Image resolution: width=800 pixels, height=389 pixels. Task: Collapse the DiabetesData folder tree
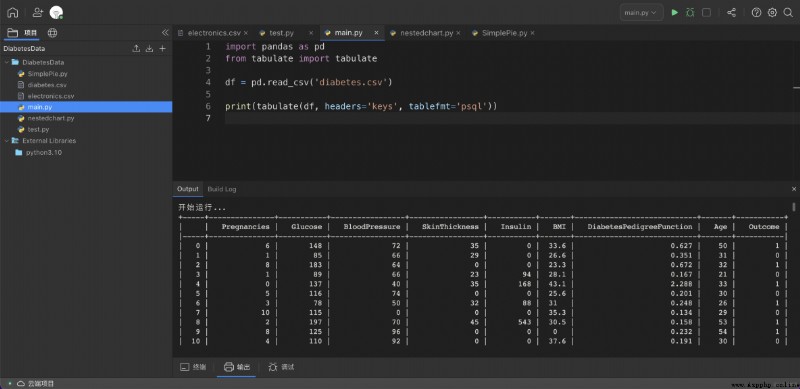tap(7, 62)
